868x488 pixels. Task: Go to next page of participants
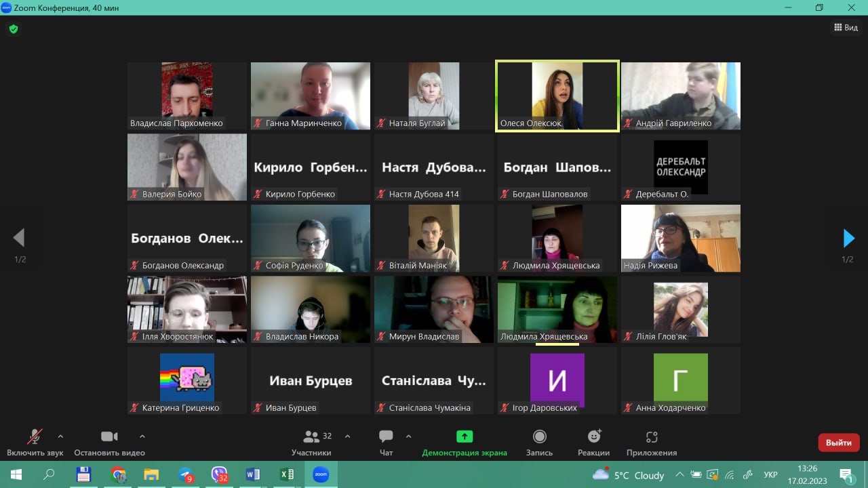pos(848,238)
